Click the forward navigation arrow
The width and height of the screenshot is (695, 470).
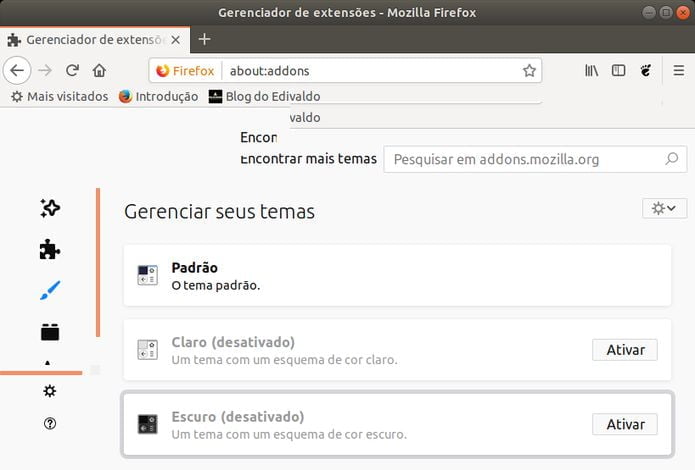(45, 70)
